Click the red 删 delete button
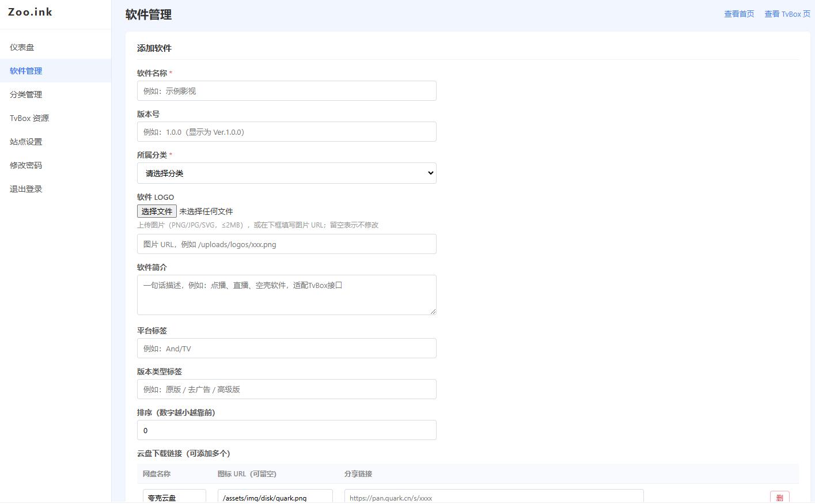The height and width of the screenshot is (504, 815). 780,497
